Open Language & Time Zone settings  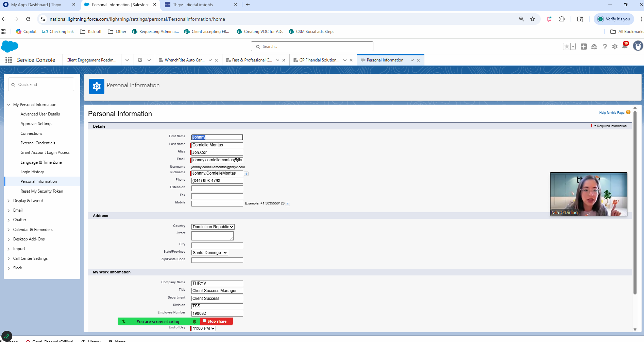(41, 162)
